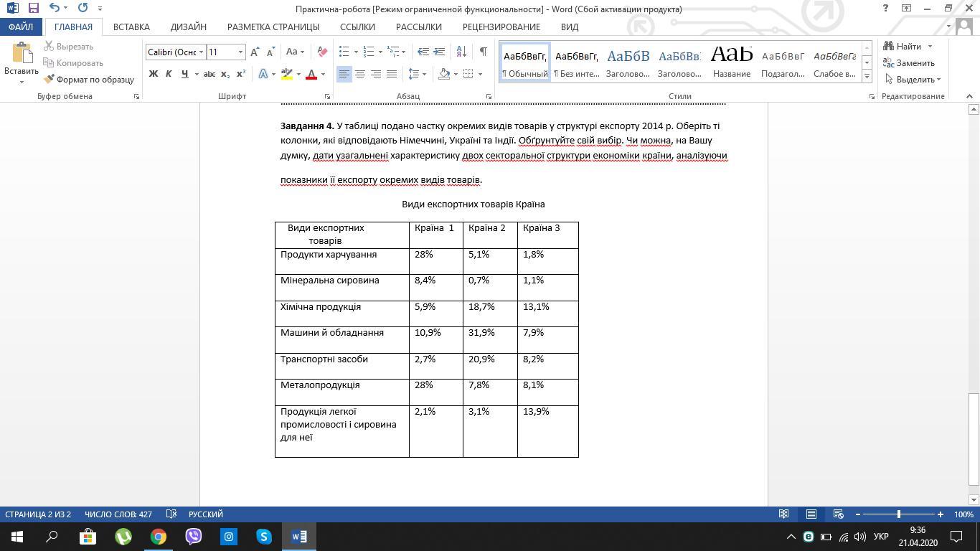This screenshot has width=980, height=551.
Task: Switch to Read Mode view
Action: click(x=784, y=514)
